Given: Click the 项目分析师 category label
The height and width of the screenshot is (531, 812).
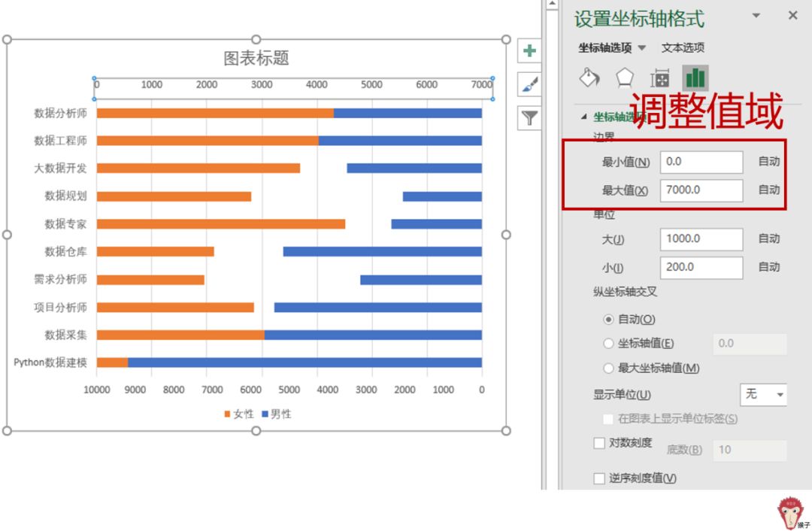Looking at the screenshot, I should coord(60,307).
